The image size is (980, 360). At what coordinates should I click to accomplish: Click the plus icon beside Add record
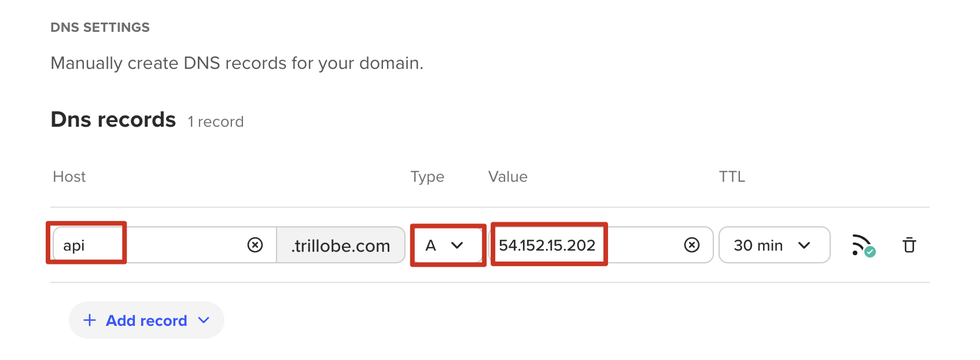[x=90, y=320]
